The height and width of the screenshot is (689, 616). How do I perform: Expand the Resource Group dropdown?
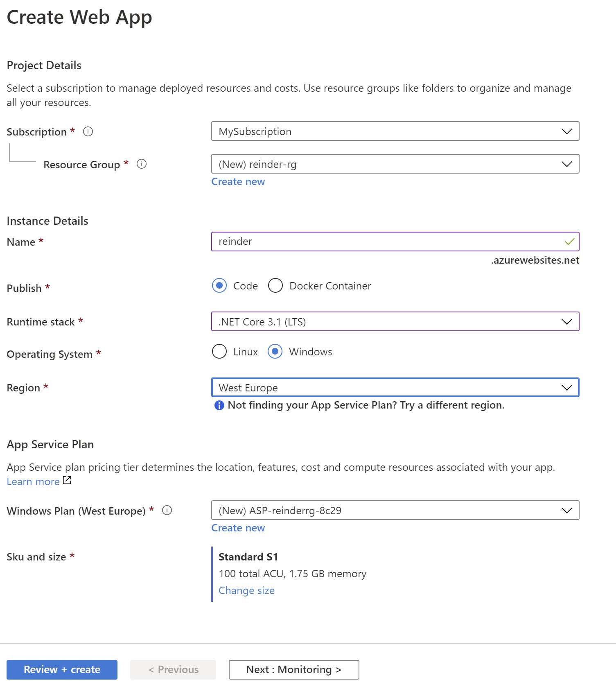click(395, 164)
